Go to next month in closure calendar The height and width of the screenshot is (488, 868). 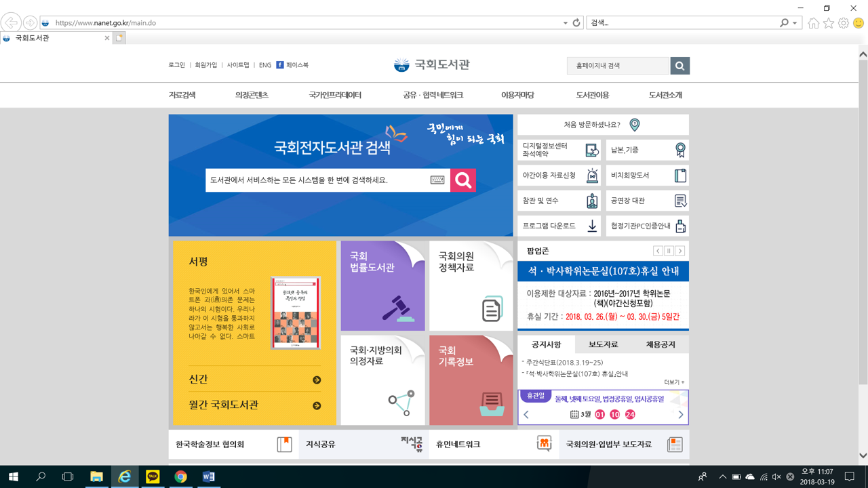click(x=681, y=415)
